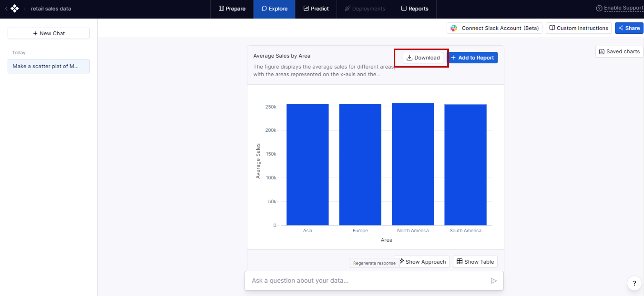Click the back arrow in the header
644x296 pixels.
click(x=6, y=9)
